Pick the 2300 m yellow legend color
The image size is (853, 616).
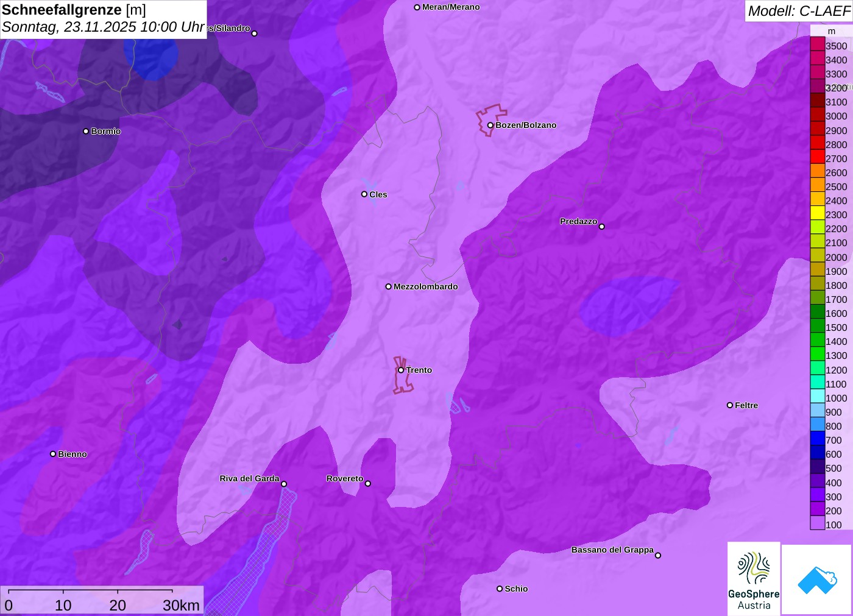[818, 213]
